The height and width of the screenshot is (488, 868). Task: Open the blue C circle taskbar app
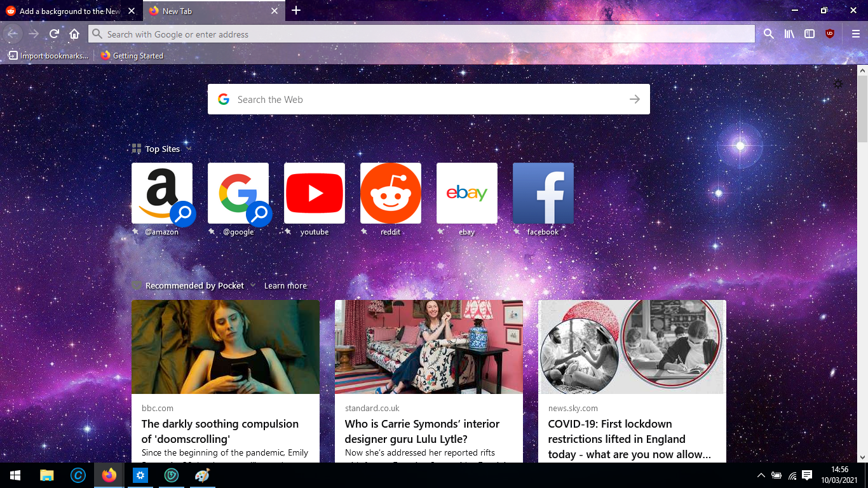point(78,475)
